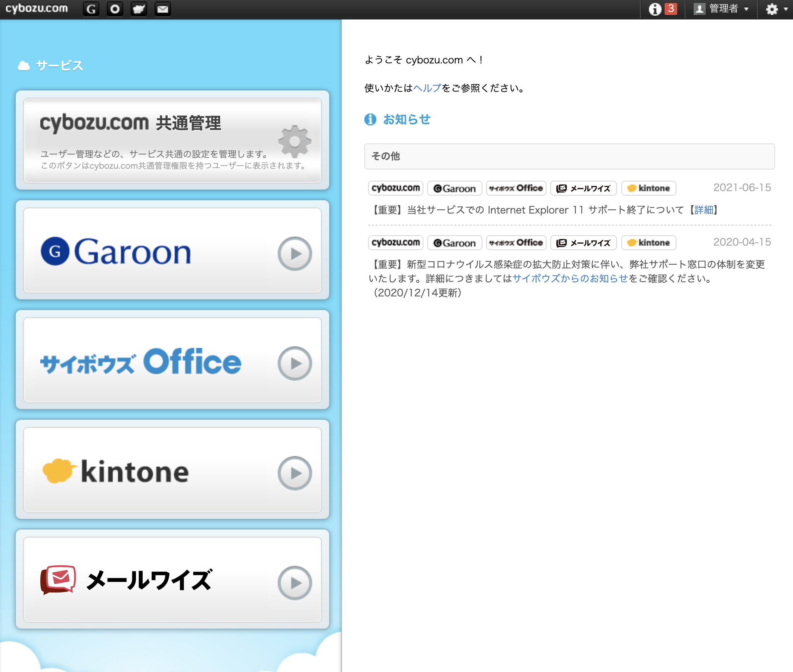Viewport: 793px width, 672px height.
Task: Open kintone via header cloud icon
Action: point(139,9)
